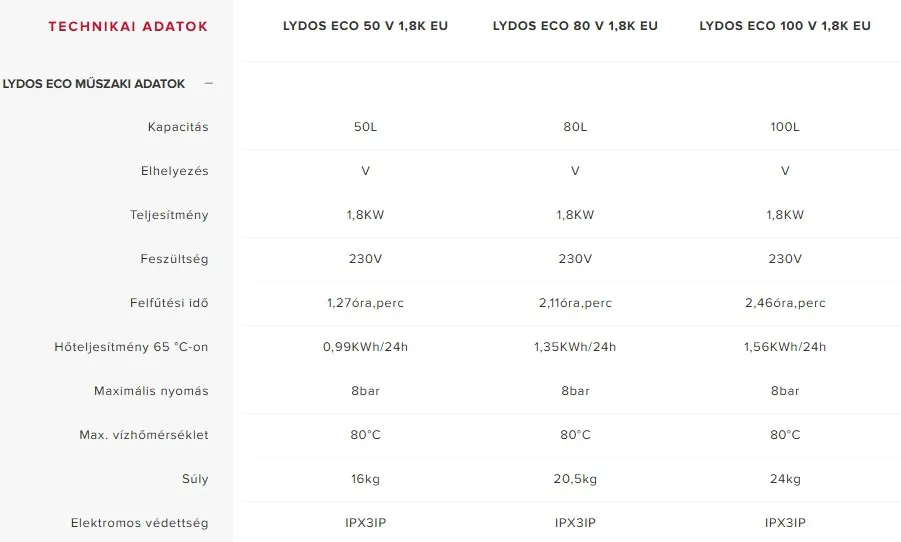Click the 2,11óra,perc heating time value
Image resolution: width=901 pixels, height=542 pixels.
tap(575, 303)
